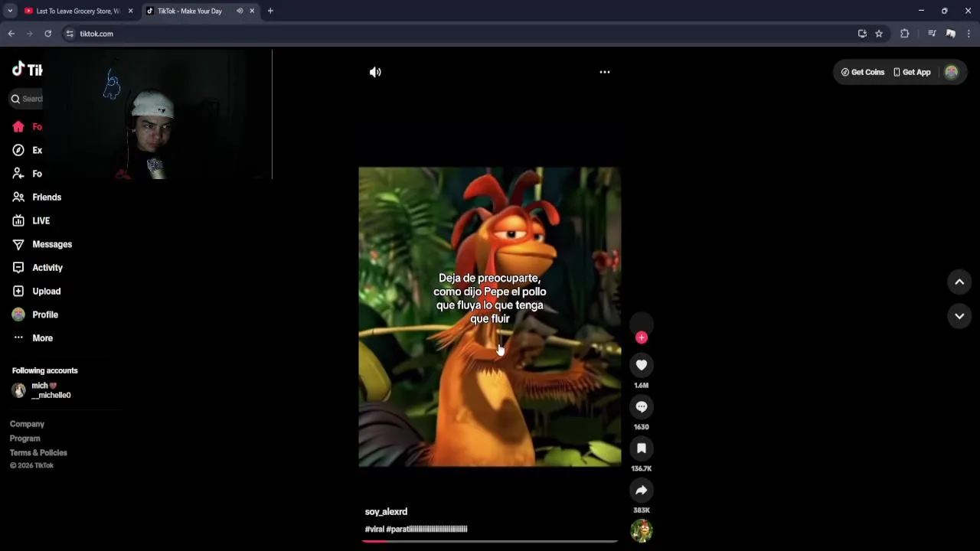980x551 pixels.
Task: Open the Chrome three-dots menu
Action: tap(969, 34)
